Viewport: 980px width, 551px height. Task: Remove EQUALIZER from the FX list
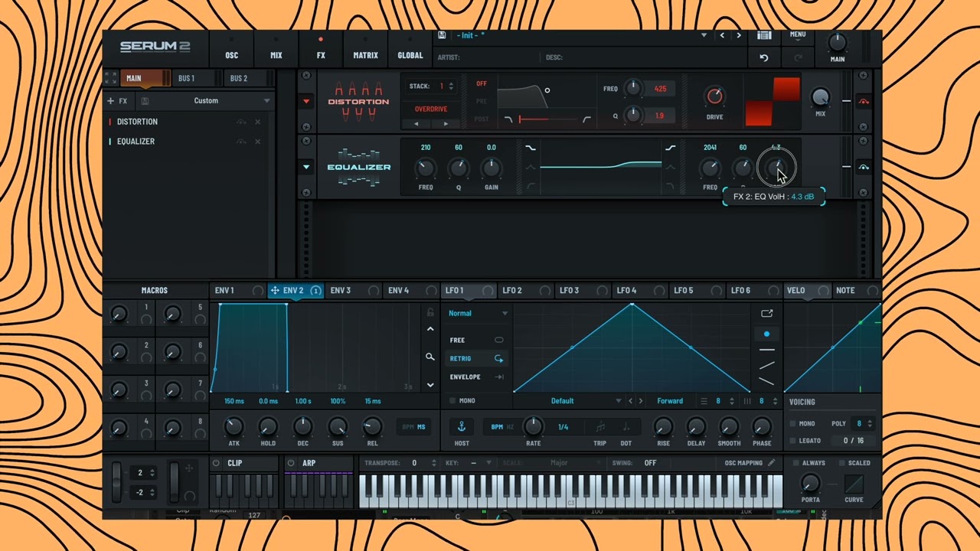(x=258, y=142)
